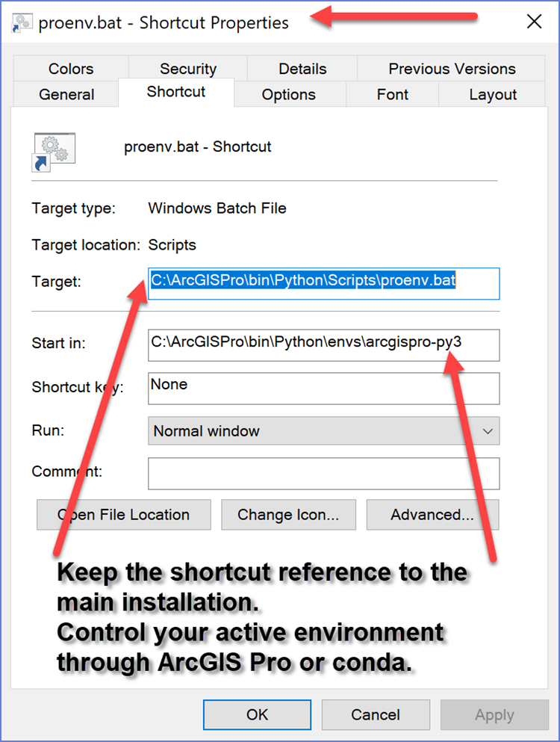Close the Shortcut Properties dialog

534,21
